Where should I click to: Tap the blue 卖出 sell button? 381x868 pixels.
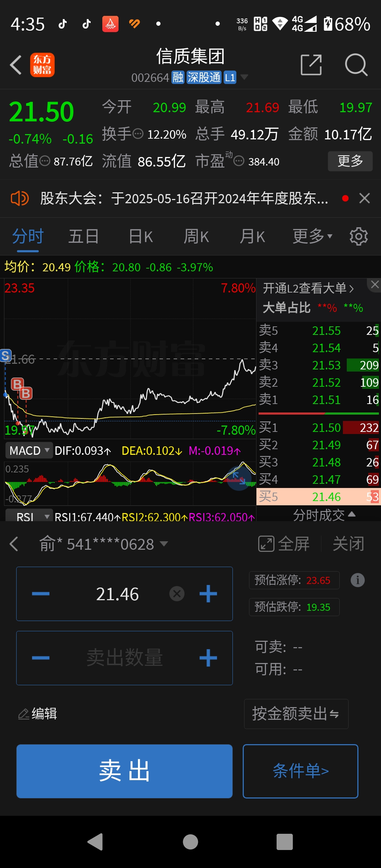point(125,771)
